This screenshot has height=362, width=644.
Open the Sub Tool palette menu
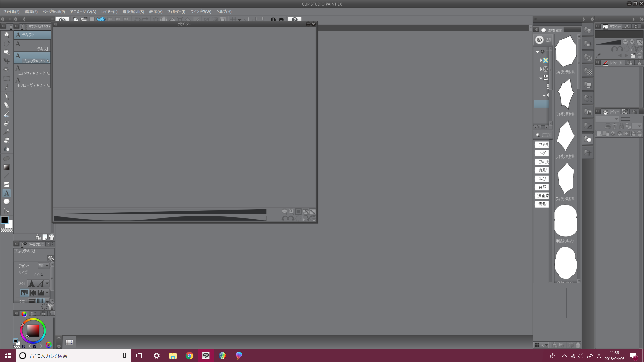16,26
